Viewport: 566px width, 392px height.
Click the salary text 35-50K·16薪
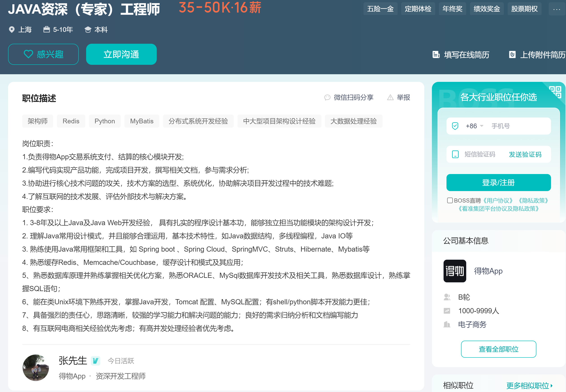pyautogui.click(x=220, y=7)
